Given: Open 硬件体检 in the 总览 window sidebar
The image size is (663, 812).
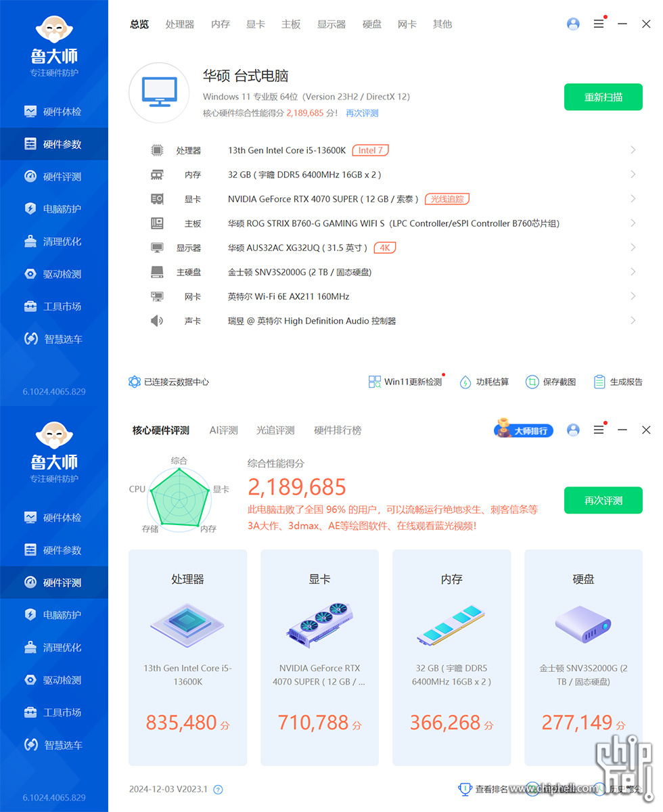Looking at the screenshot, I should (54, 112).
